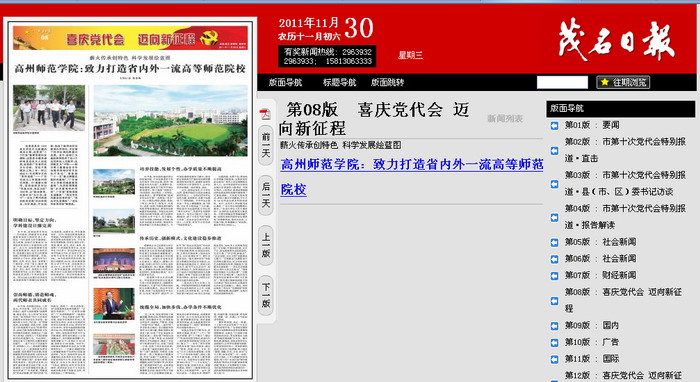
Task: Click the arrow icon beside 第09版 国内
Action: (x=554, y=326)
